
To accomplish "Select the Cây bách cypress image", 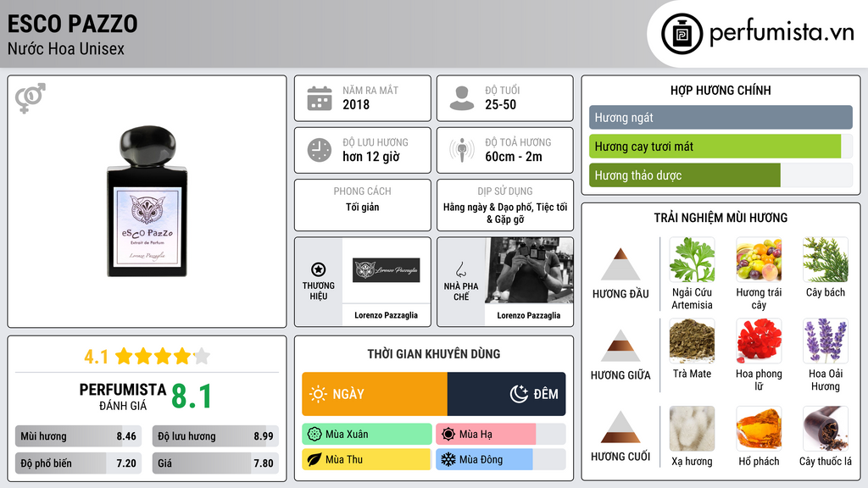I will click(x=826, y=260).
